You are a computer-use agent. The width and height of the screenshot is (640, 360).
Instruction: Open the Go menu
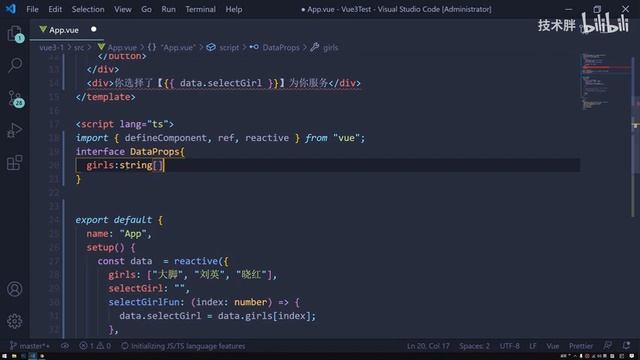click(146, 9)
